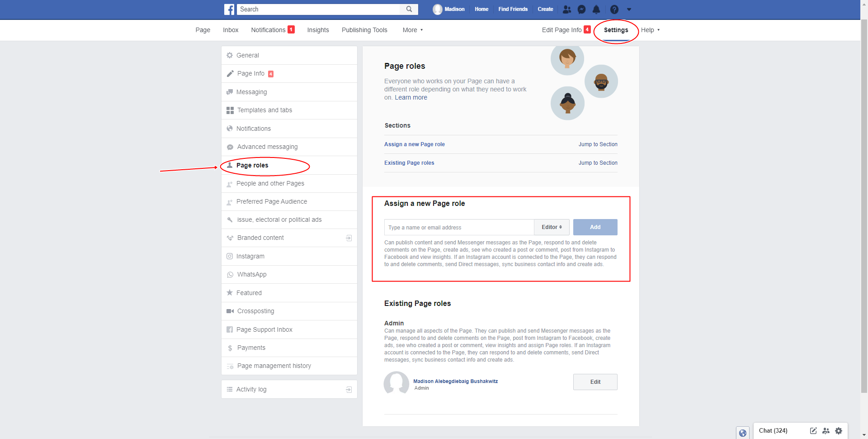Open Publishing Tools

coord(364,30)
